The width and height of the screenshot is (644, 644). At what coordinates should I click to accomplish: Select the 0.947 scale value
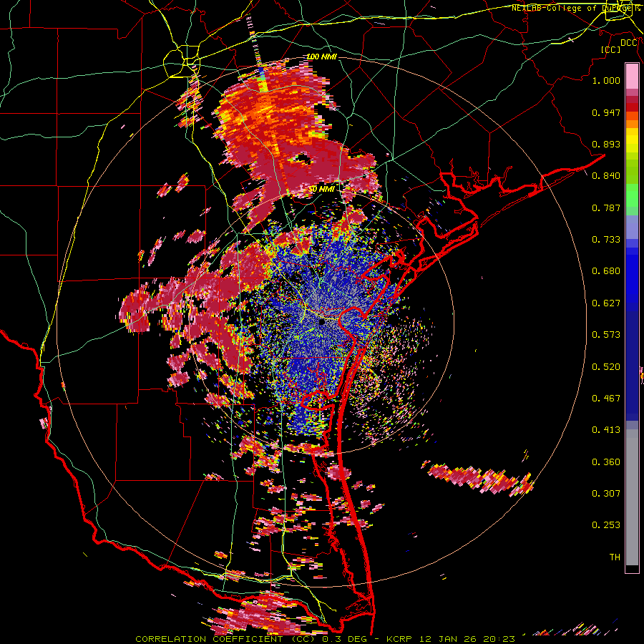tap(606, 112)
